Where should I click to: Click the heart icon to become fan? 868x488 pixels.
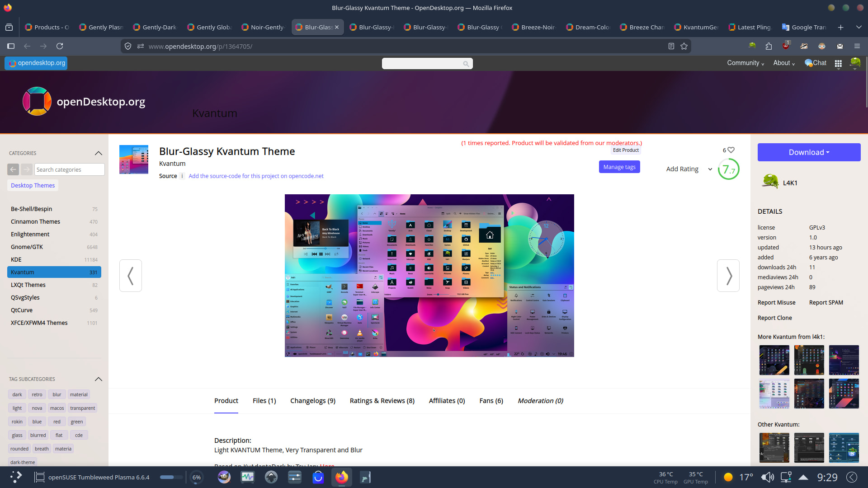[x=731, y=150]
